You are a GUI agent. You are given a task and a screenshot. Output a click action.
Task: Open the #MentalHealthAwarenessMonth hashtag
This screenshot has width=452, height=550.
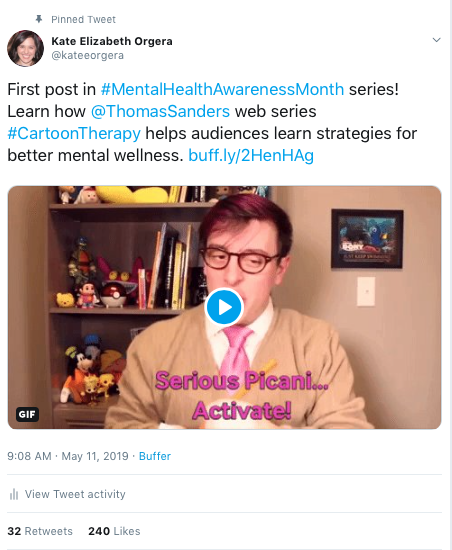click(x=222, y=89)
